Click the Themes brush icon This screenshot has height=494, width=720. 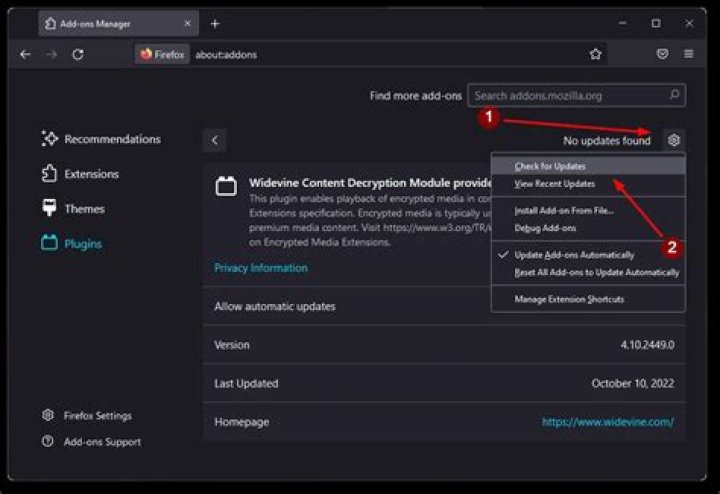point(49,208)
